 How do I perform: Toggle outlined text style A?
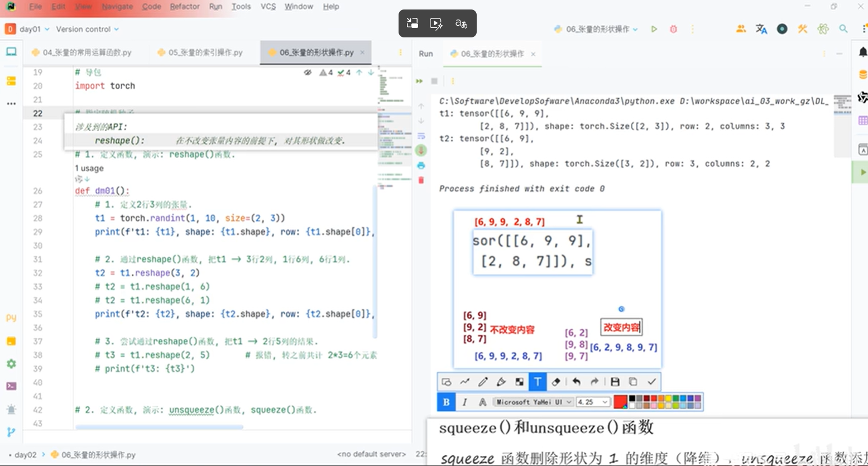pos(483,402)
